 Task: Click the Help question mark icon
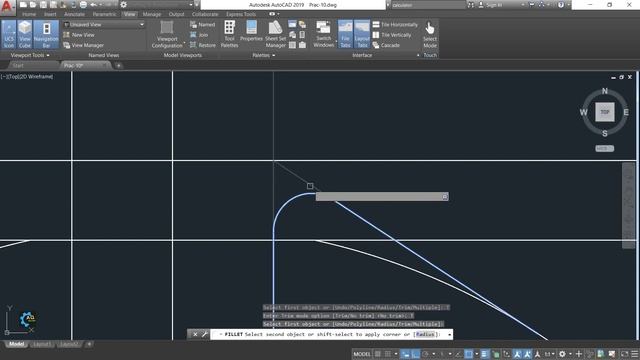click(561, 5)
